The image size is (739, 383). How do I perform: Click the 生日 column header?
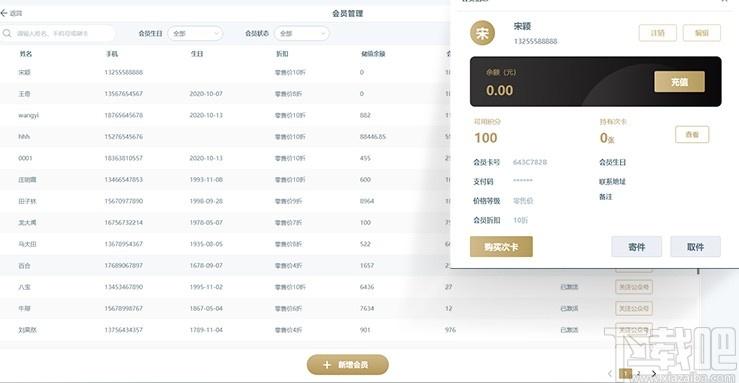pyautogui.click(x=197, y=54)
